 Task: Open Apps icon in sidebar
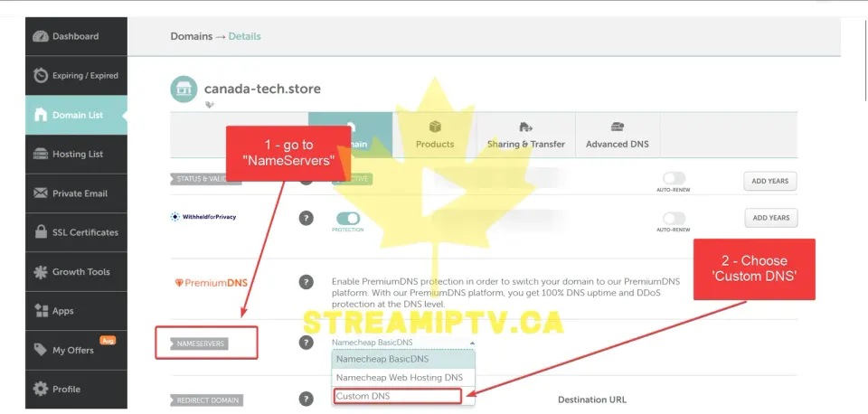[41, 311]
